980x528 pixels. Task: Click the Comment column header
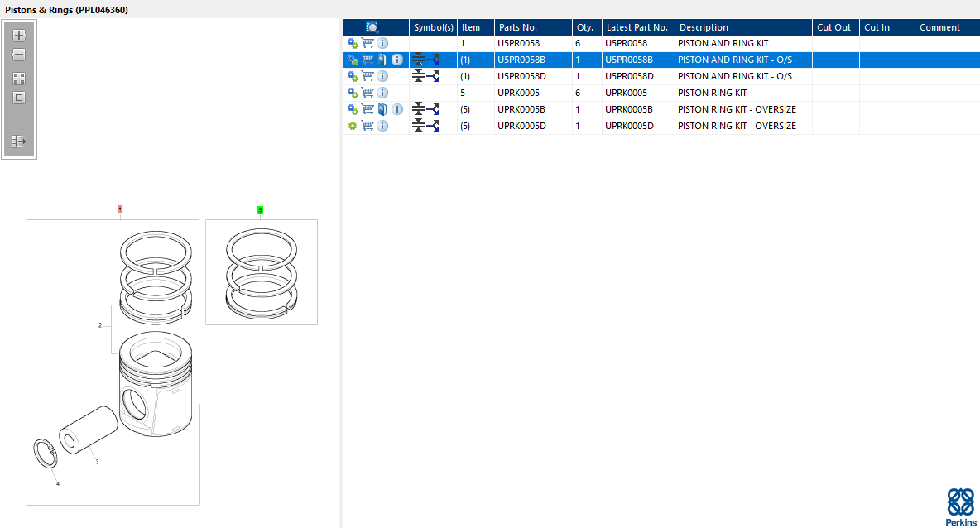[x=947, y=27]
